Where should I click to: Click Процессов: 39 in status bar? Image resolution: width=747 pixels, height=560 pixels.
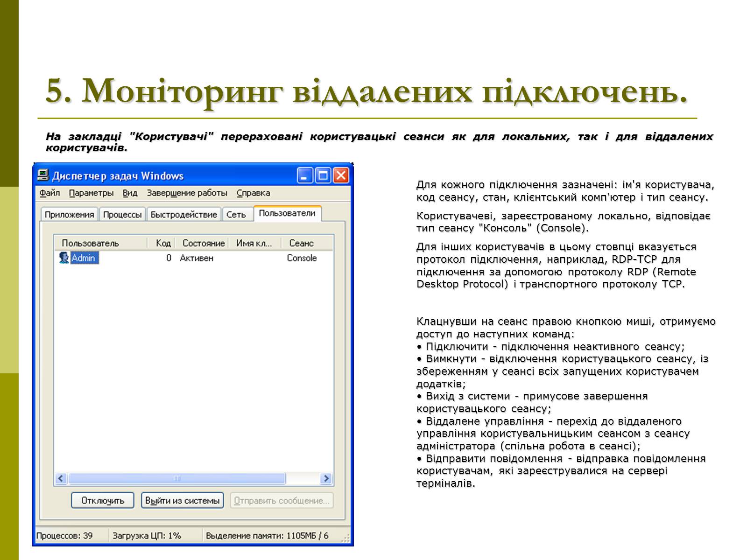point(65,536)
